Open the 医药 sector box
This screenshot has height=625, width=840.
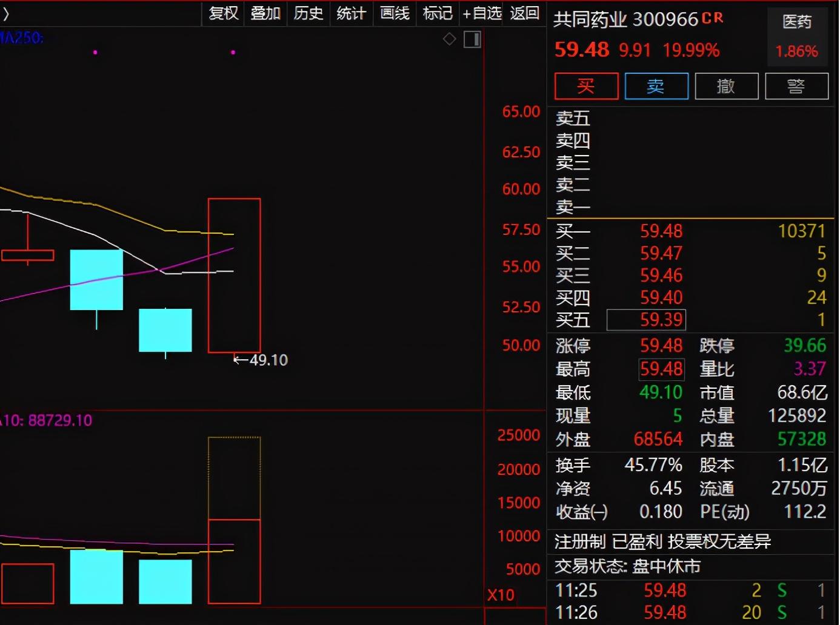pyautogui.click(x=798, y=36)
